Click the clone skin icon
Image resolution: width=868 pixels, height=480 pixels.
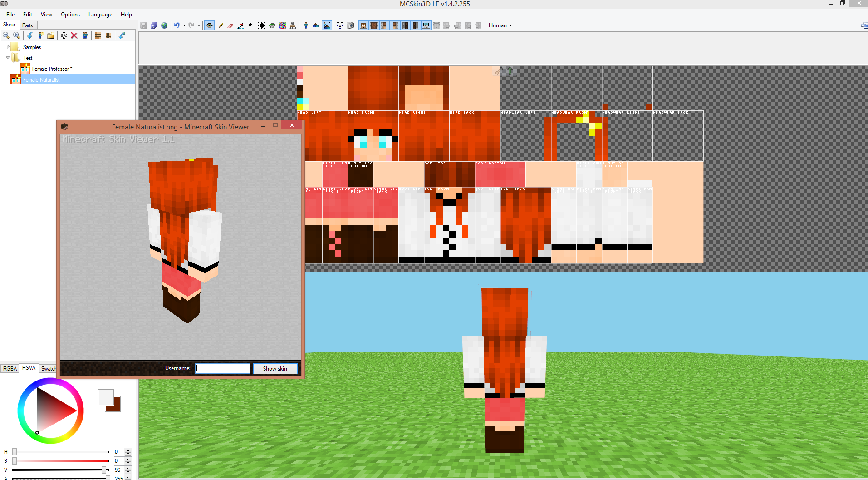coord(85,35)
